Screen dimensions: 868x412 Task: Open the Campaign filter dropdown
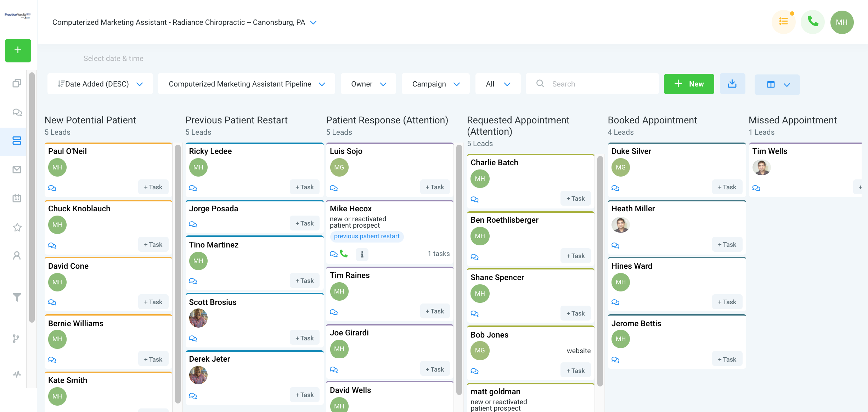tap(436, 84)
